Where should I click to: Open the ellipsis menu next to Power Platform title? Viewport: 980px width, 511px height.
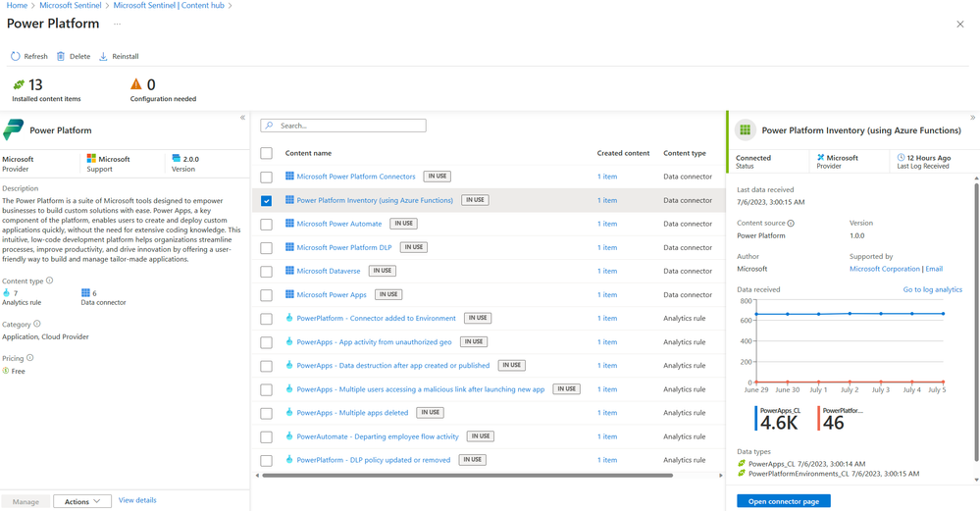pyautogui.click(x=117, y=24)
